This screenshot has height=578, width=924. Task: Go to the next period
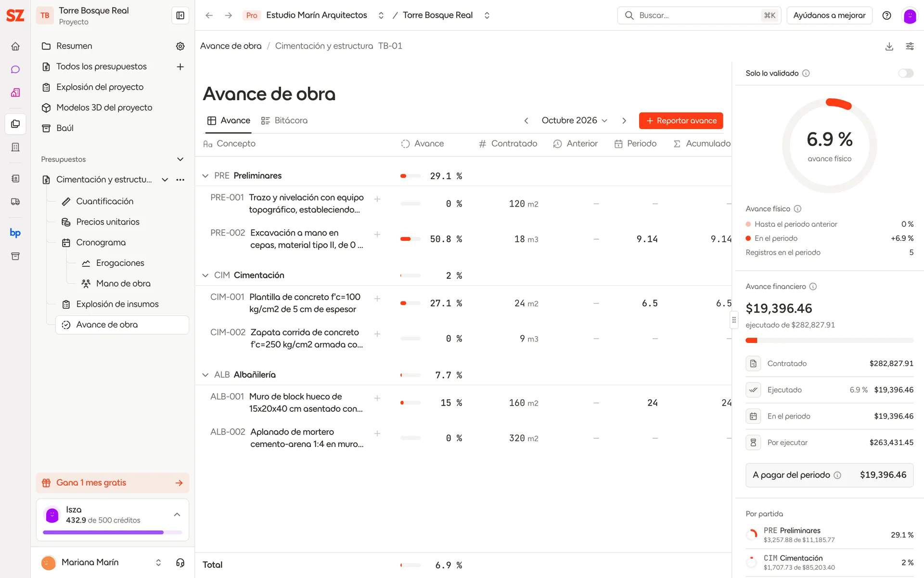click(624, 120)
